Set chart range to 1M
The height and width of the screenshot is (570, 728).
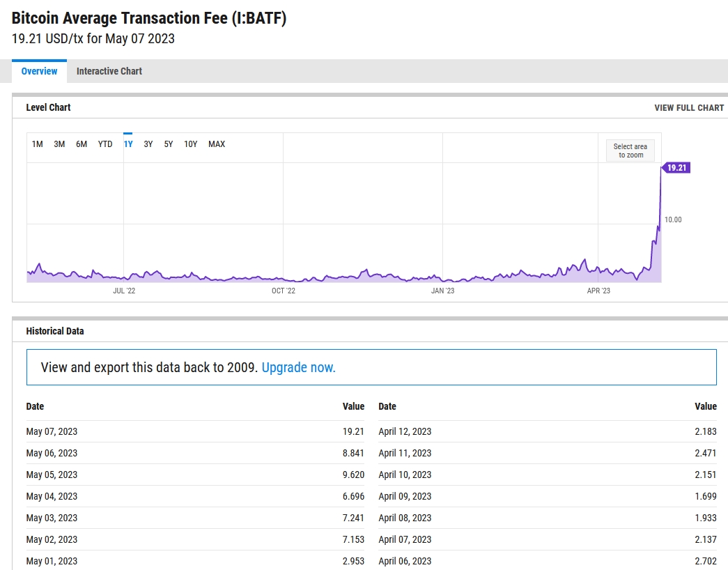pyautogui.click(x=38, y=144)
